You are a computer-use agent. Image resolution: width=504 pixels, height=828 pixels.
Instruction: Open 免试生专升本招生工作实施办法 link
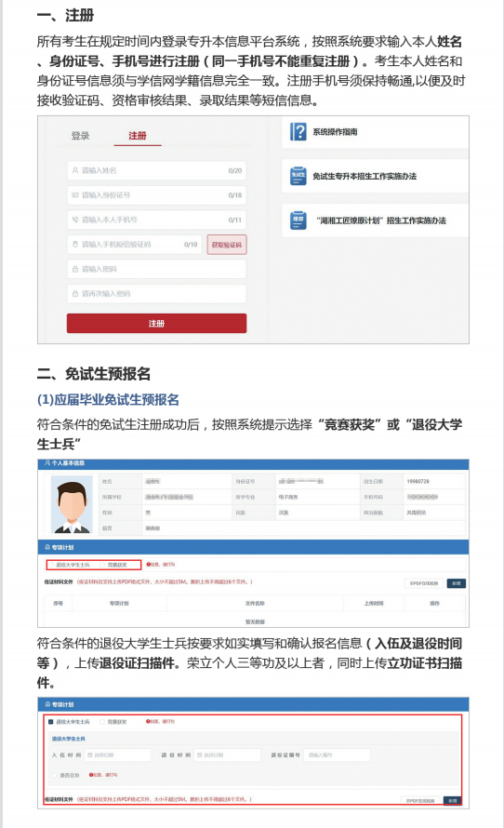point(365,177)
